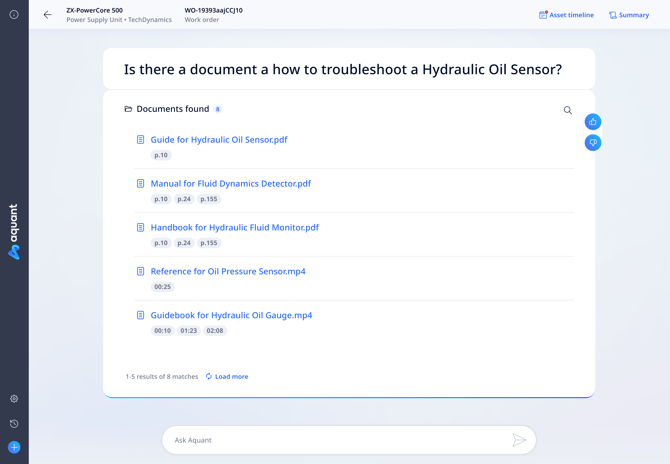Click the thumbs up feedback icon

(x=593, y=122)
